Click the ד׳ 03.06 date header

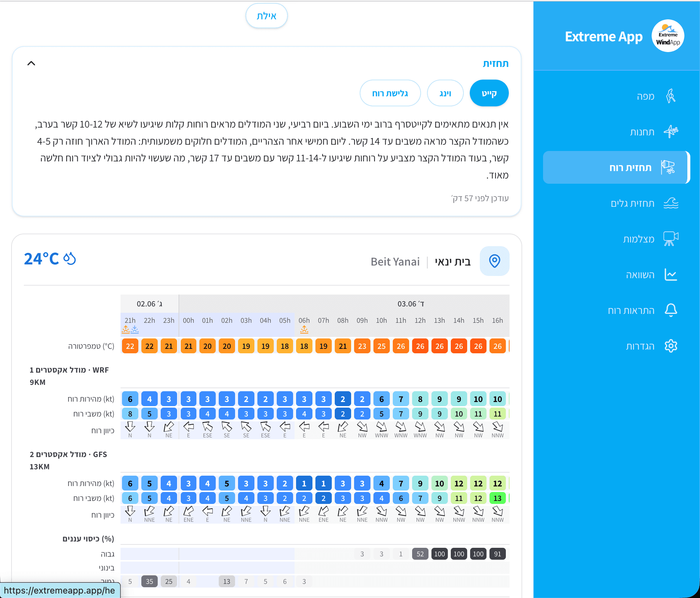pyautogui.click(x=411, y=304)
